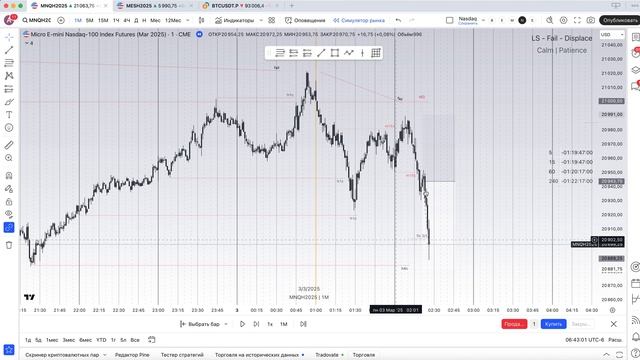Screen dimensions: 640x360
Task: Open the quick search icon
Action: [550, 20]
